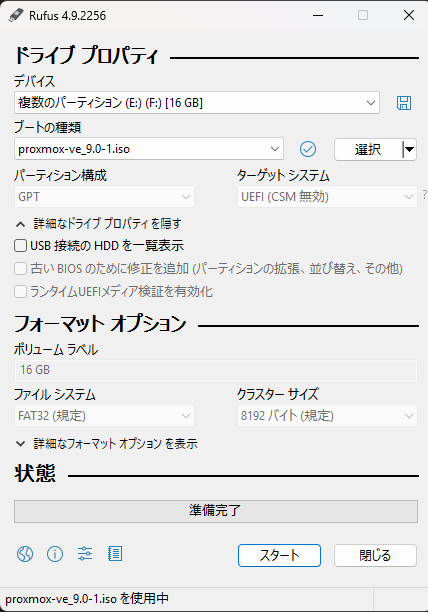Open application settings sliders icon

click(85, 553)
